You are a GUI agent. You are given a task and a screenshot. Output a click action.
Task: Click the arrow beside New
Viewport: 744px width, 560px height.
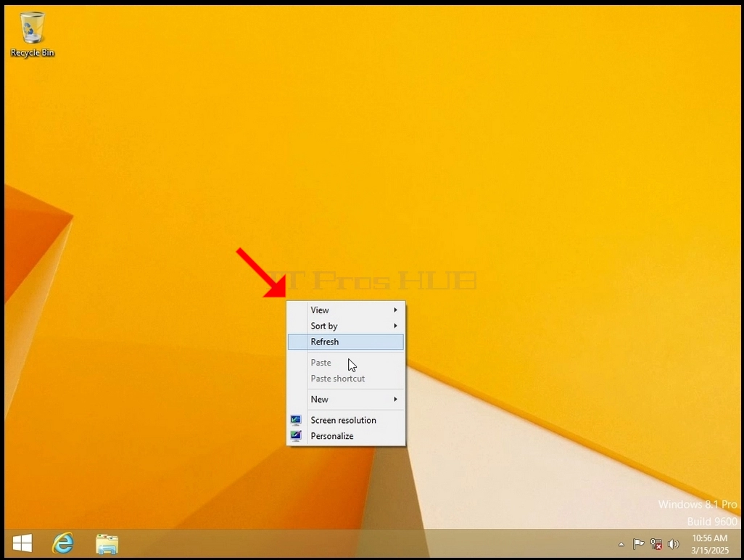[395, 399]
